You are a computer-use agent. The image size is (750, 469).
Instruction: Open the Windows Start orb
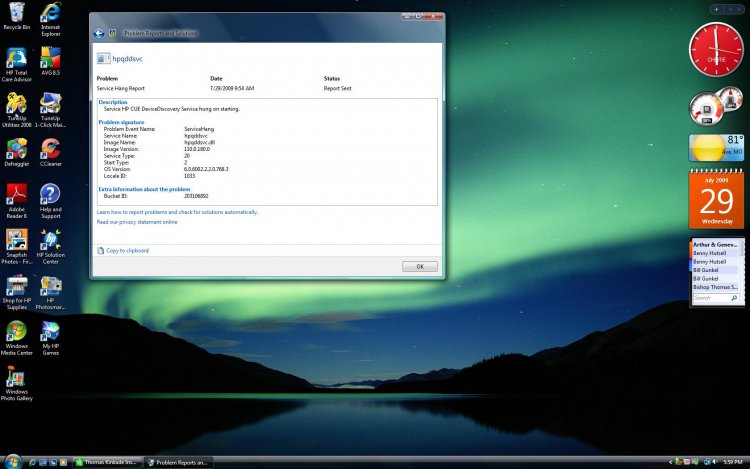[x=8, y=461]
